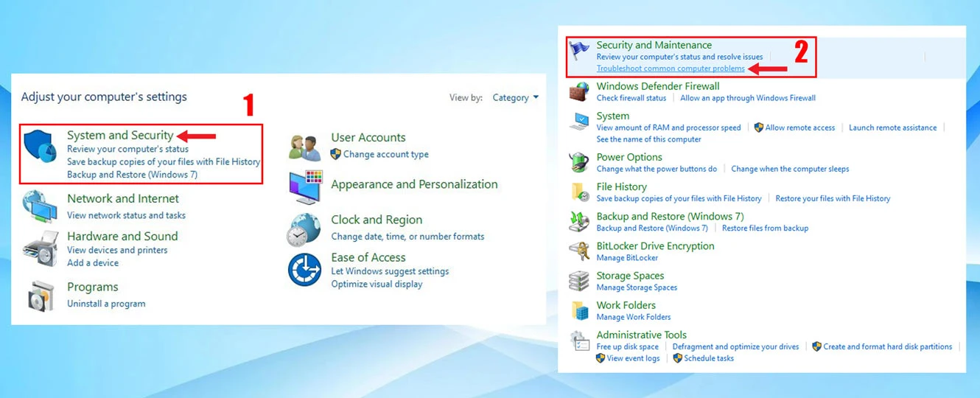Image resolution: width=980 pixels, height=398 pixels.
Task: Click Change when the computer sleeps
Action: coord(790,169)
